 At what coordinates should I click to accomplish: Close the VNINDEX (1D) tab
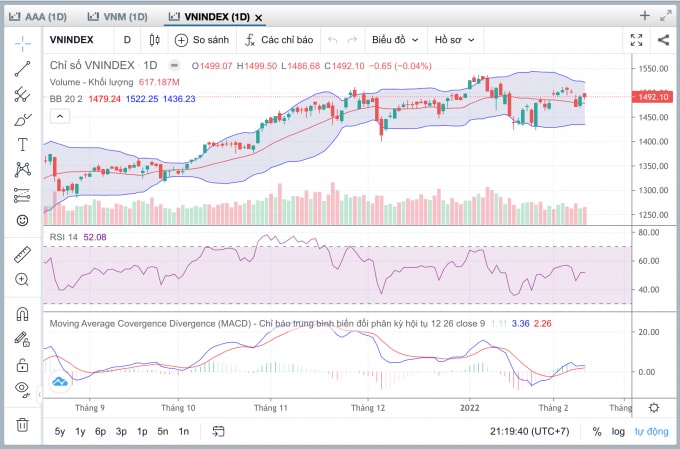tap(258, 18)
